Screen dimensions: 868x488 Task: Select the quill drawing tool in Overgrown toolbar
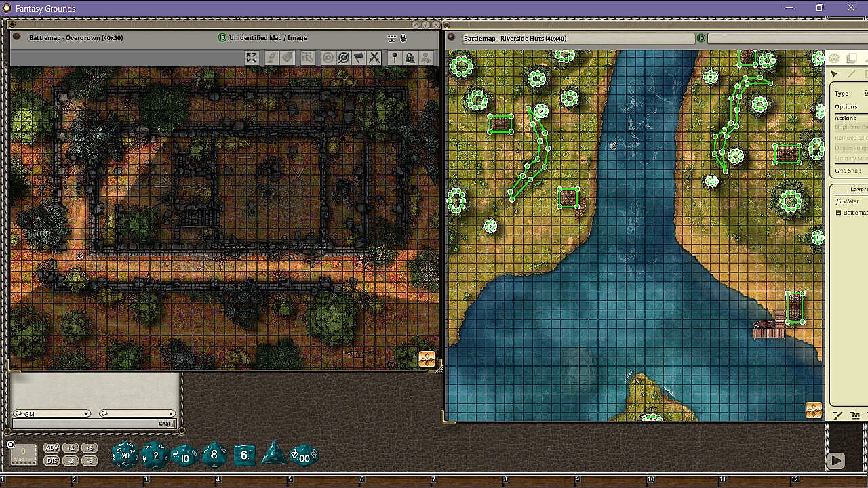point(271,58)
